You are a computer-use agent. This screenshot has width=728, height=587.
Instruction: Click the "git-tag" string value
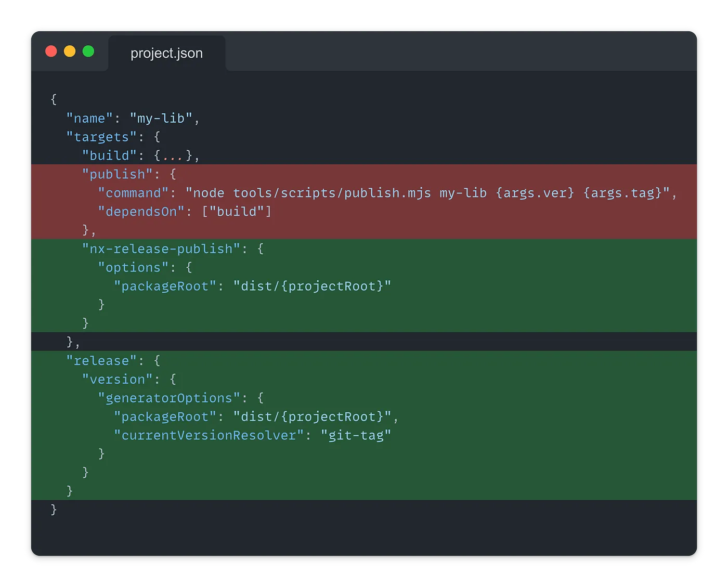click(x=356, y=435)
